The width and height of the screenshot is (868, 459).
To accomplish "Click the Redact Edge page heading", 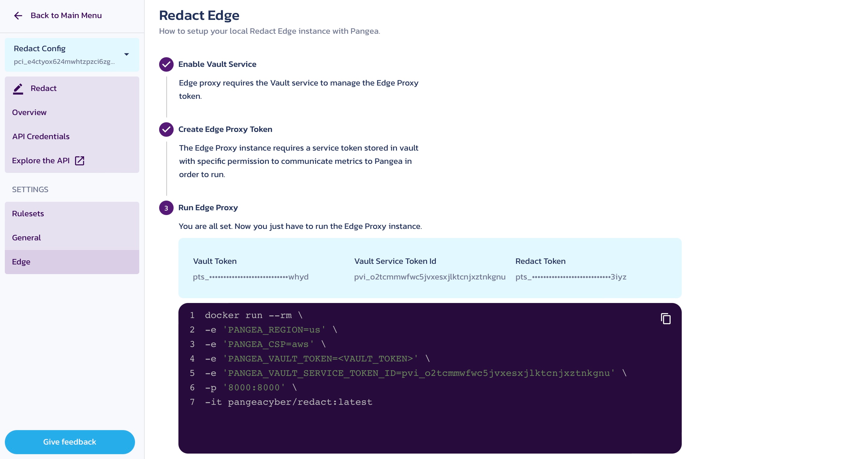I will (199, 15).
